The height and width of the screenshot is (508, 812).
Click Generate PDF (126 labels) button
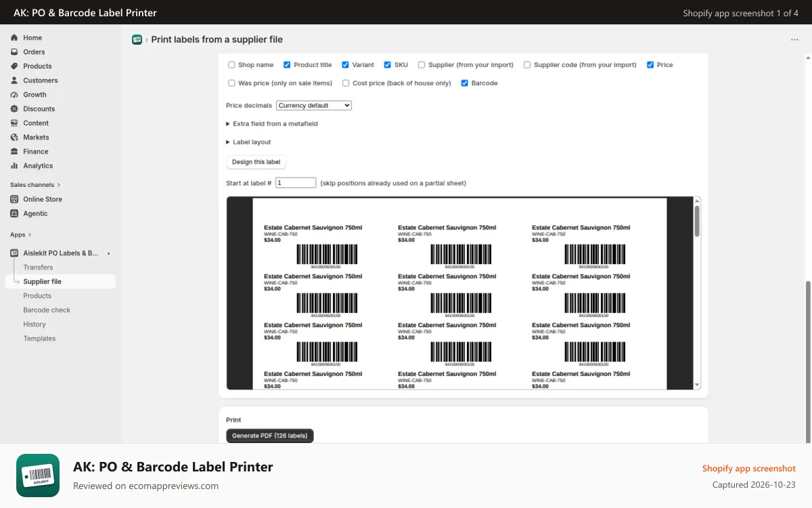270,436
